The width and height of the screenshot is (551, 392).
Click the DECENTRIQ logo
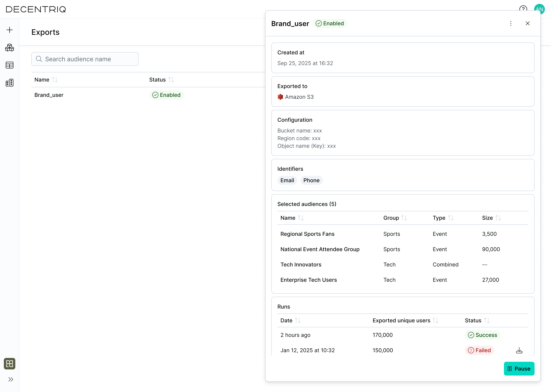(x=36, y=9)
